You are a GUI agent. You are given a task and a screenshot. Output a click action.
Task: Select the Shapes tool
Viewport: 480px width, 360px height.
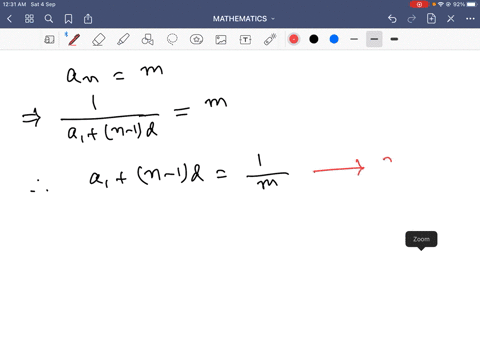(147, 40)
